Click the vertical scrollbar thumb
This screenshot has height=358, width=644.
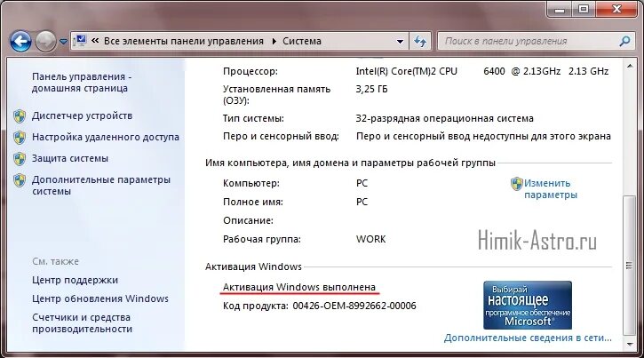[x=629, y=266]
